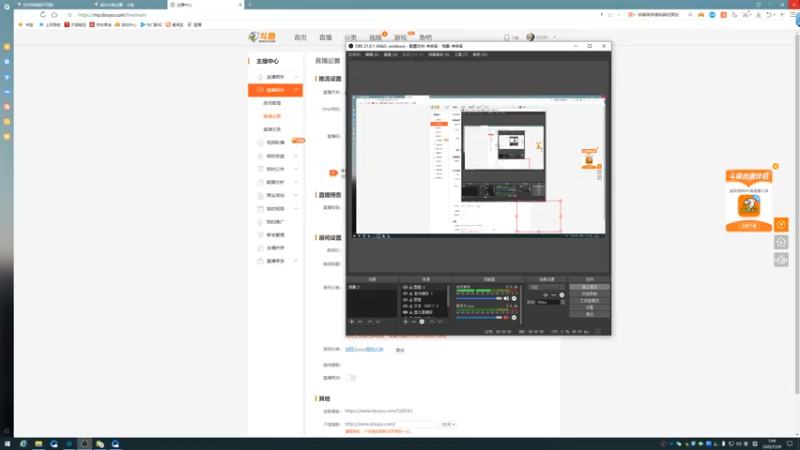Open desktop audio (台式音响) settings gear in mixer
The height and width of the screenshot is (450, 800).
pos(514,298)
